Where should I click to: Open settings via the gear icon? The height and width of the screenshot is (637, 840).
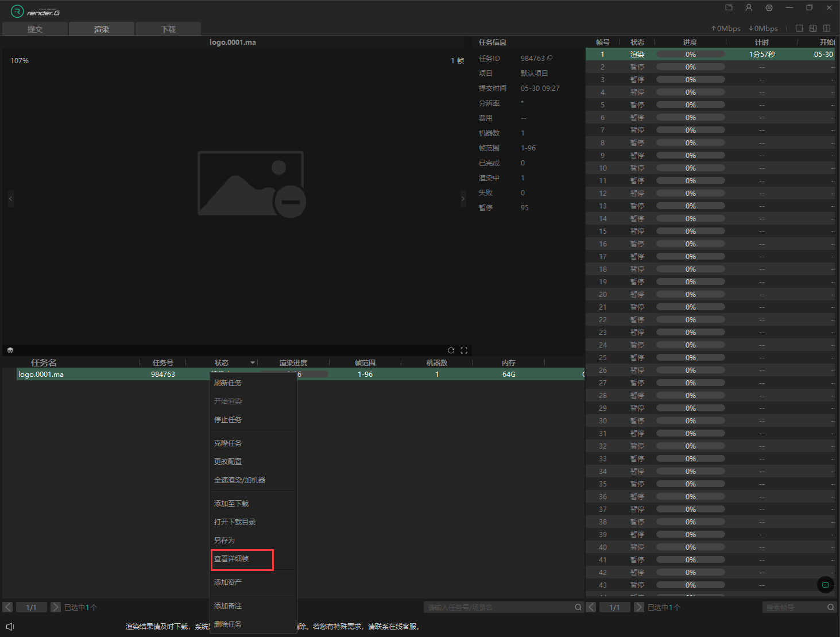[769, 8]
